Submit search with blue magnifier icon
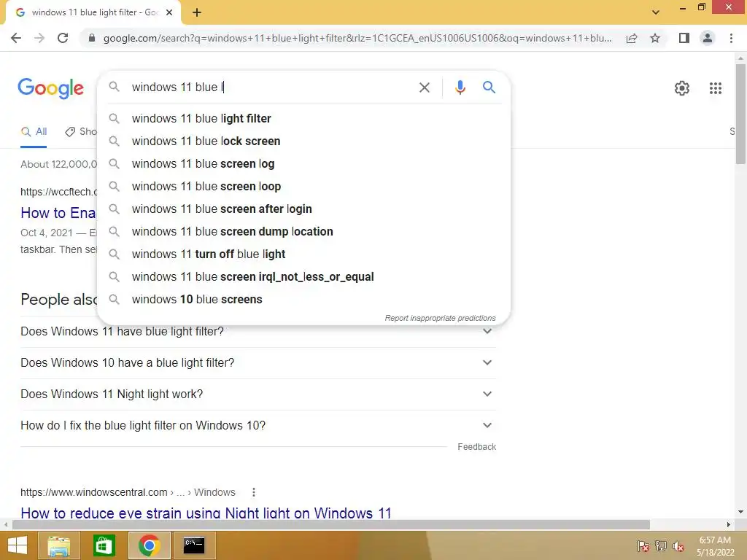This screenshot has width=747, height=560. coord(489,87)
